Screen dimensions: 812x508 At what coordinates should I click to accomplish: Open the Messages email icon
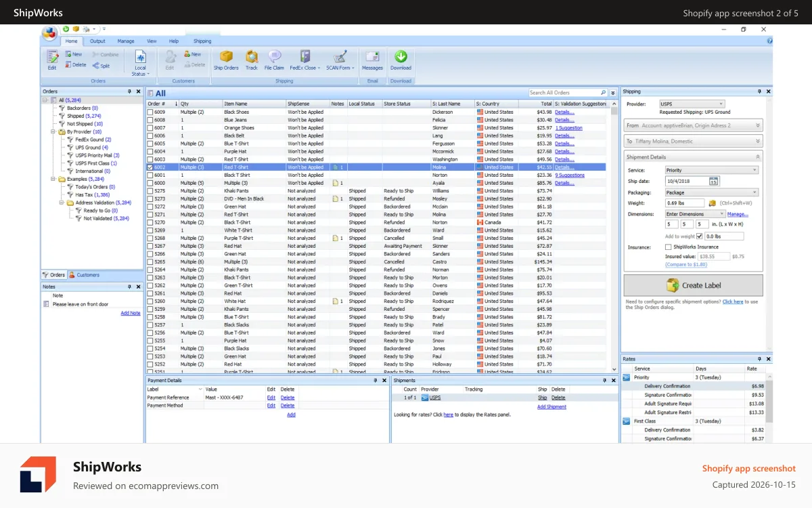pyautogui.click(x=372, y=57)
